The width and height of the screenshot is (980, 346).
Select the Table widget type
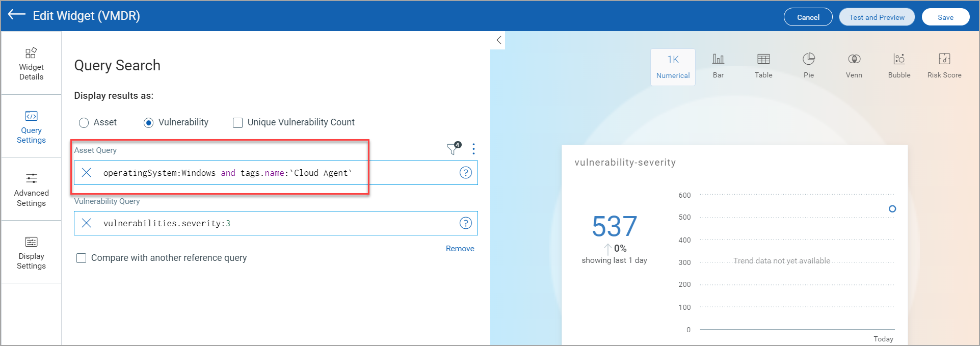(x=763, y=66)
